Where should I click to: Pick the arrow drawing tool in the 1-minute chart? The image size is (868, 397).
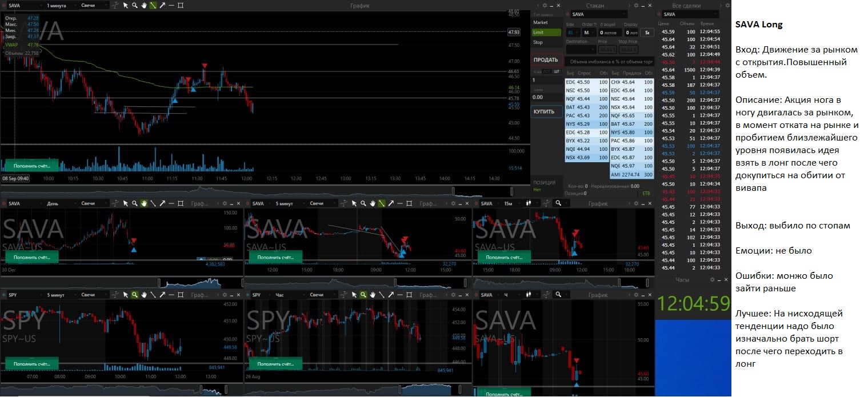(162, 5)
